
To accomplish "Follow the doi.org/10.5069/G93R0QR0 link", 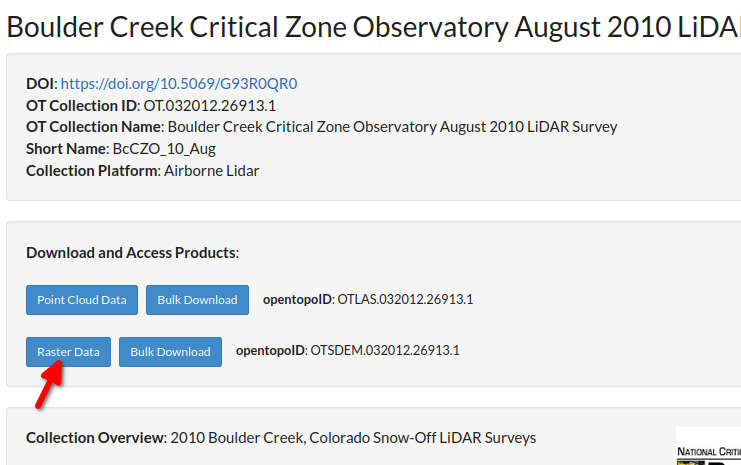I will (x=179, y=84).
